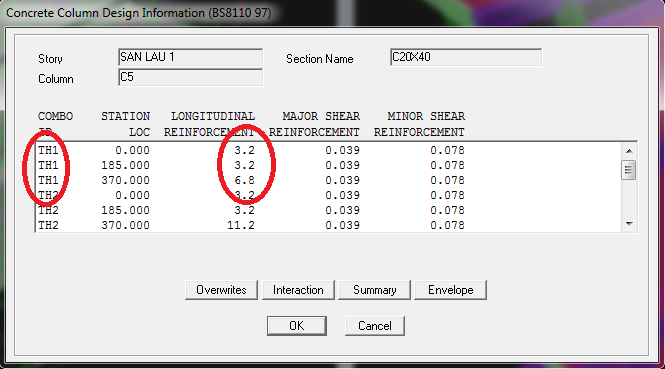This screenshot has height=369, width=665.
Task: Click the Column field C5
Action: [190, 77]
